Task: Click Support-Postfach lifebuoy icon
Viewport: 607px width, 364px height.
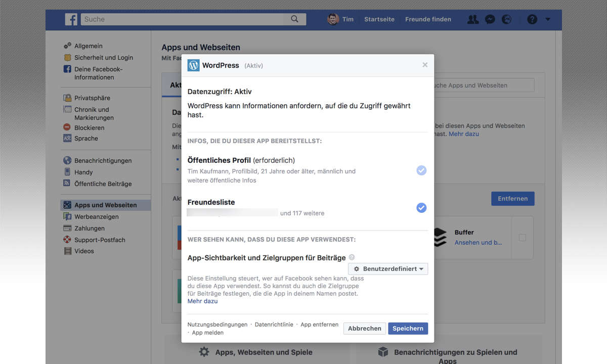Action: click(x=67, y=240)
